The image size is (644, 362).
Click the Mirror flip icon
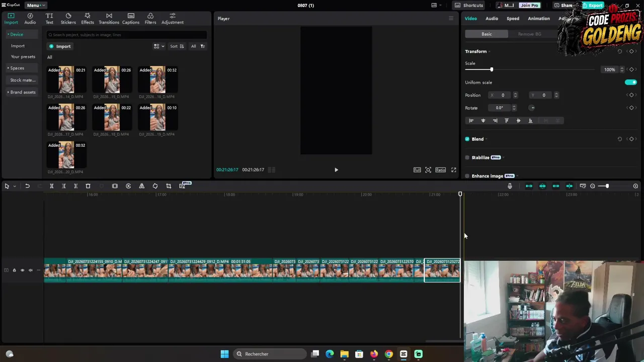tap(142, 186)
